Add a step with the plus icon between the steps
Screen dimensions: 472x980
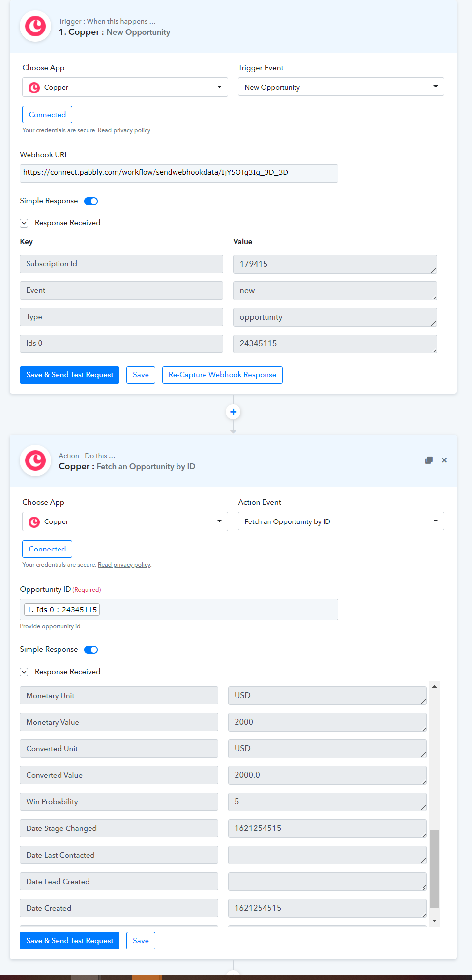pyautogui.click(x=233, y=412)
